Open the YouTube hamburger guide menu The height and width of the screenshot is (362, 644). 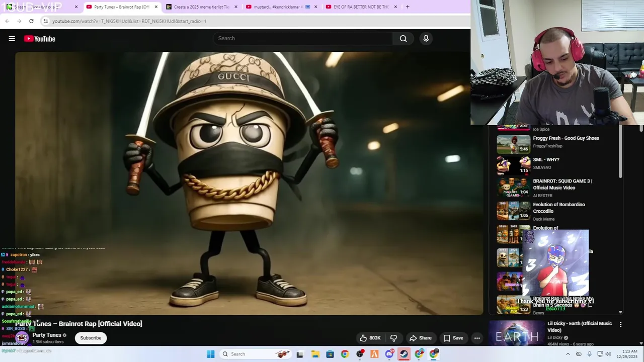(x=12, y=39)
